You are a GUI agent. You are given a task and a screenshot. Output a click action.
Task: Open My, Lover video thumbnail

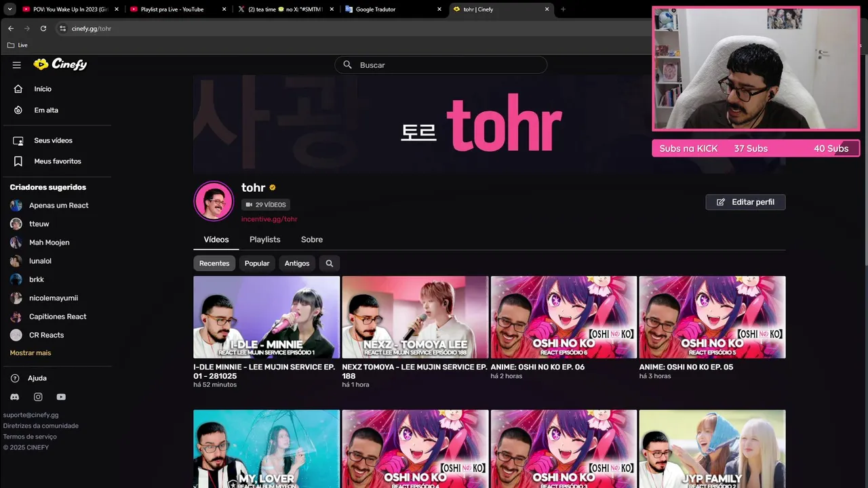[267, 449]
